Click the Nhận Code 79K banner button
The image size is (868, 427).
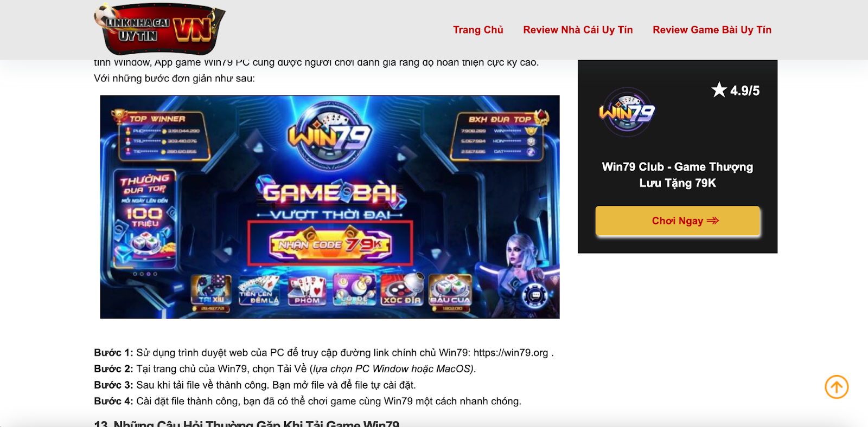(330, 243)
